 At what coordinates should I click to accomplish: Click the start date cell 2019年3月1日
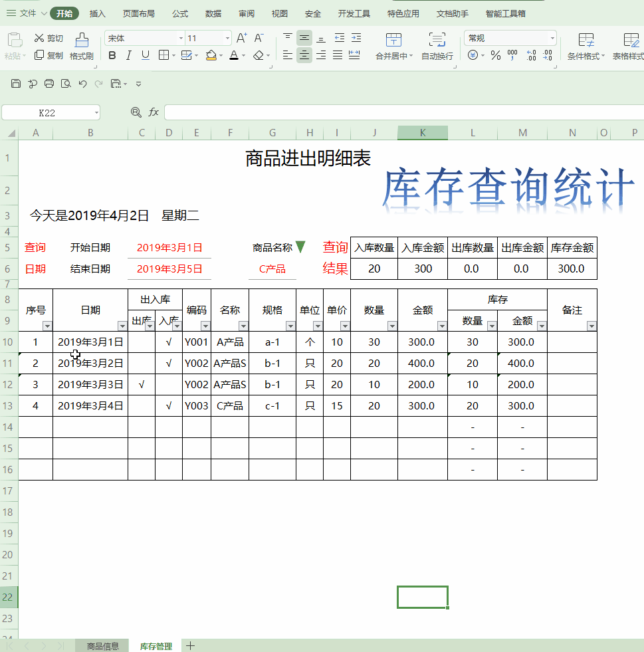click(169, 247)
